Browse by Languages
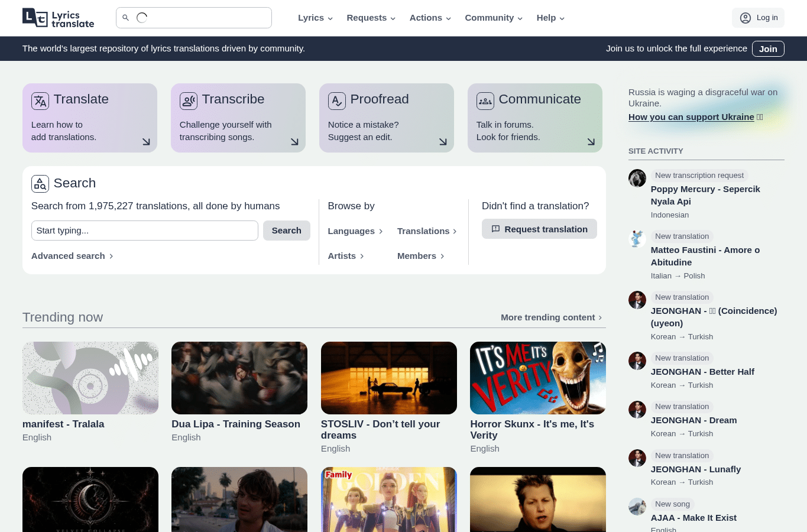This screenshot has width=807, height=532. 355,231
